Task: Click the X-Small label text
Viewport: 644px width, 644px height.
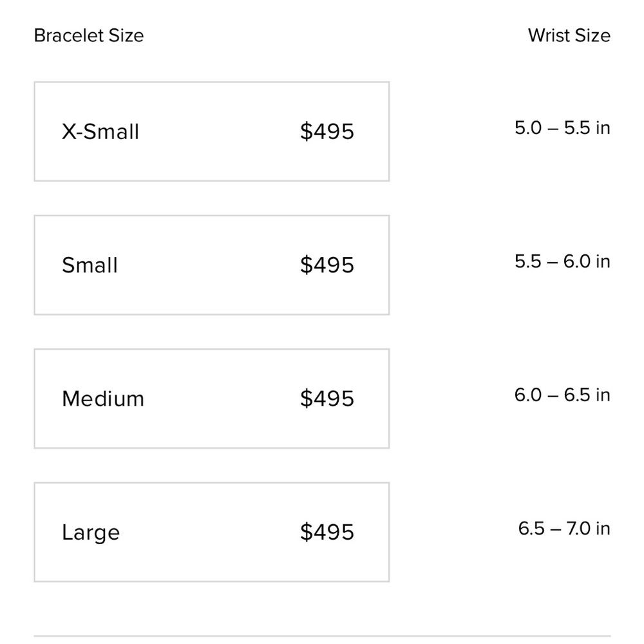Action: pyautogui.click(x=100, y=131)
